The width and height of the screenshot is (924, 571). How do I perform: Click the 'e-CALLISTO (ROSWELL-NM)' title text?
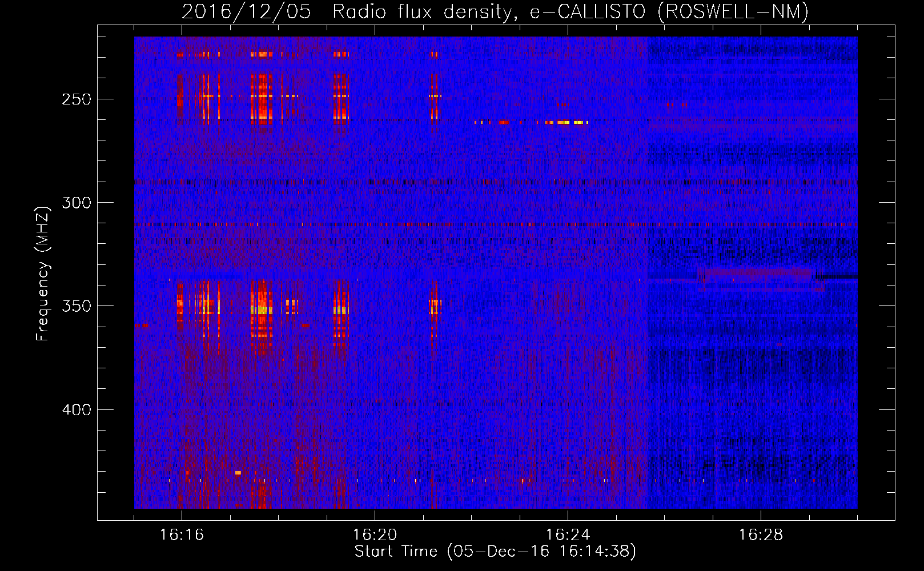point(669,12)
